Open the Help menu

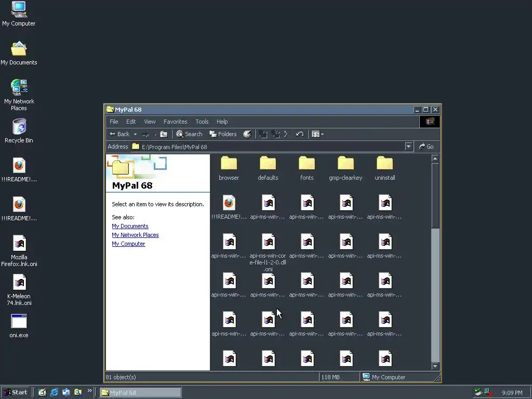[222, 122]
